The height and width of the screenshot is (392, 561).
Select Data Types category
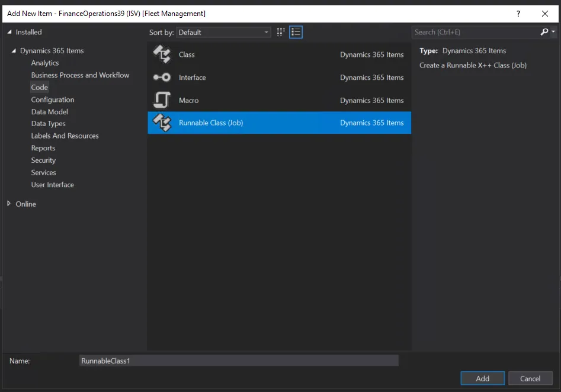(49, 124)
